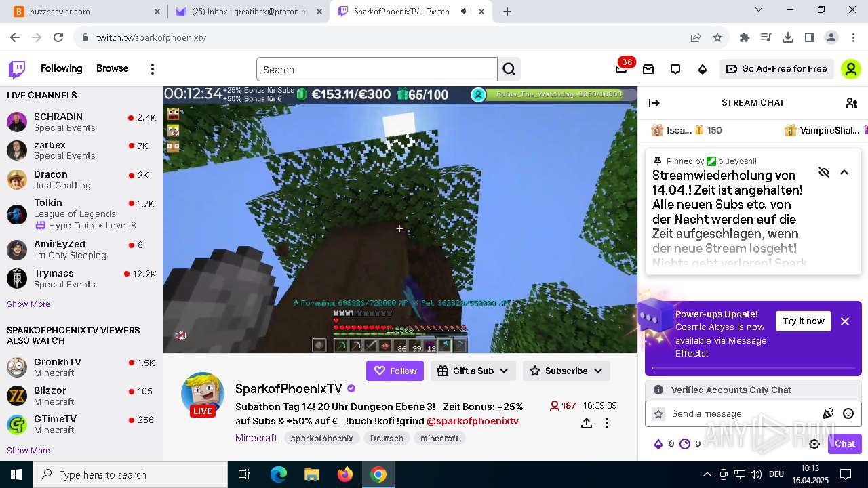Open Firefox from the taskbar
The image size is (868, 488).
tap(345, 474)
